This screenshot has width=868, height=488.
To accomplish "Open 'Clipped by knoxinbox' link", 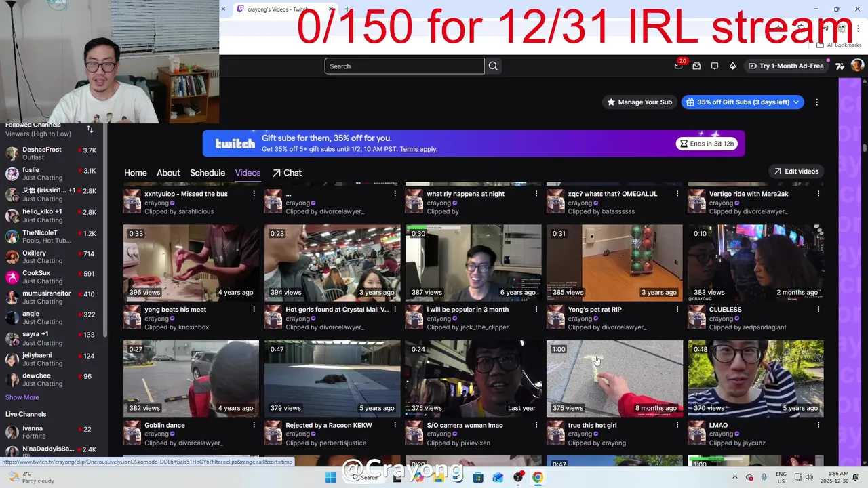I will [176, 327].
